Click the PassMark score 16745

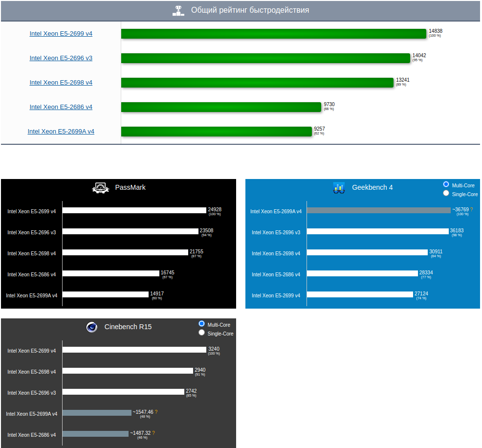(168, 273)
